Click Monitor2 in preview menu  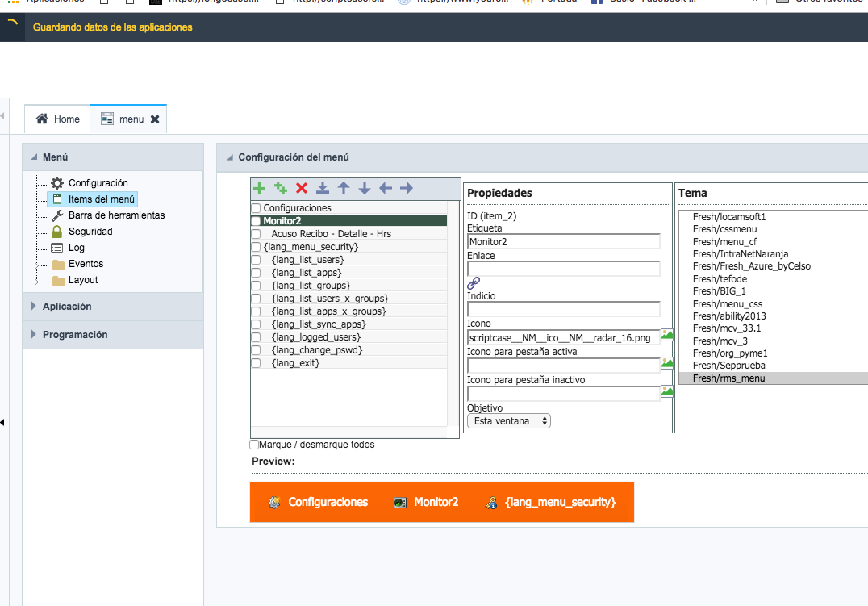tap(436, 503)
